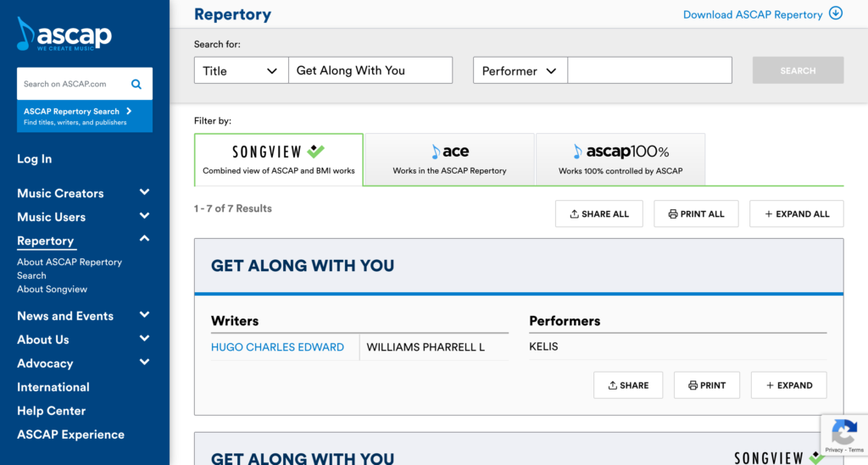
Task: Expand the Music Creators sidebar menu
Action: (x=144, y=193)
